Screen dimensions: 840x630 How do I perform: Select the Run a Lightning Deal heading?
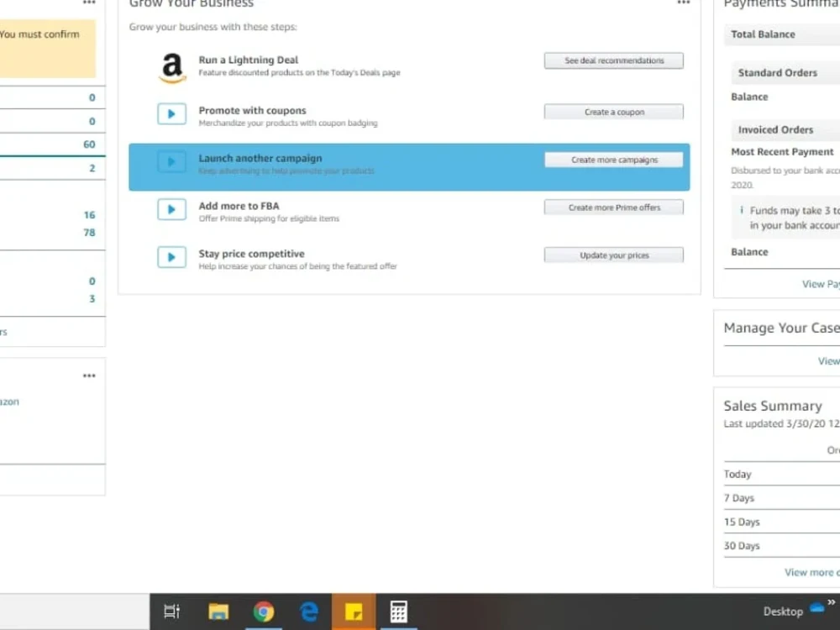(248, 60)
